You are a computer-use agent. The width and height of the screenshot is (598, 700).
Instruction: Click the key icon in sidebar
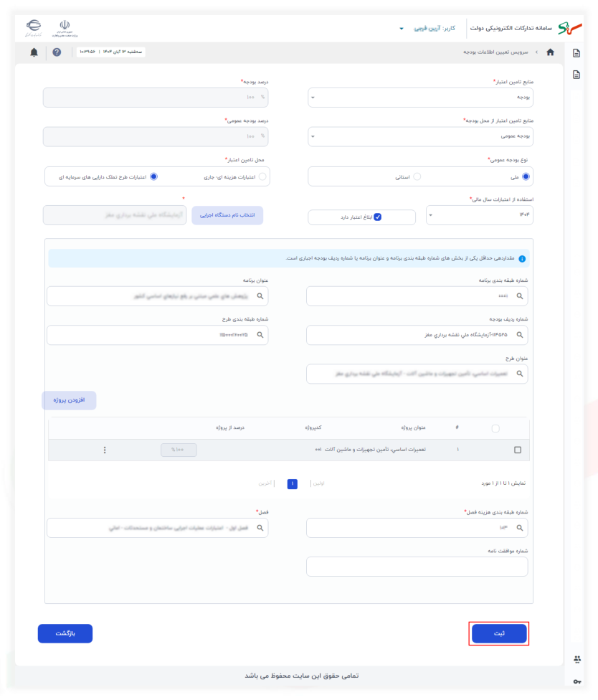[x=577, y=681]
